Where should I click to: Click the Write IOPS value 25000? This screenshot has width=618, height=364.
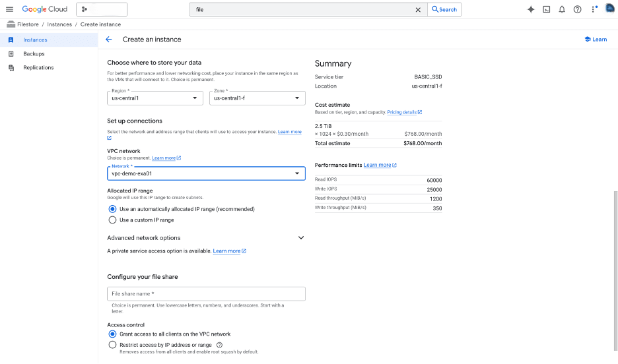pos(434,190)
